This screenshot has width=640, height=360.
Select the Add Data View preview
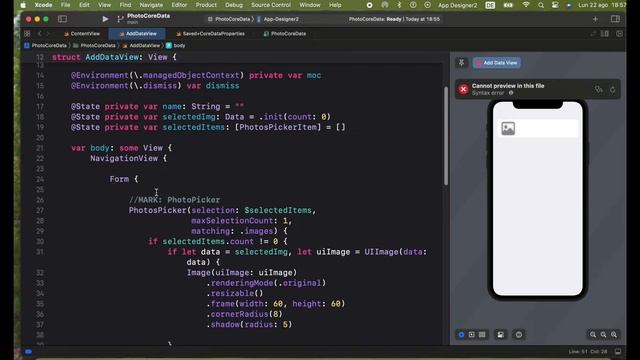(497, 62)
